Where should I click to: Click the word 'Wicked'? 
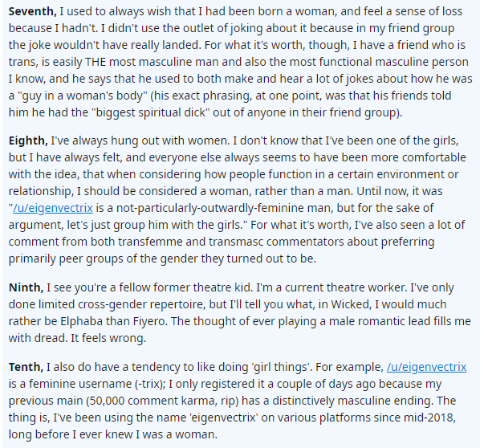tap(351, 305)
